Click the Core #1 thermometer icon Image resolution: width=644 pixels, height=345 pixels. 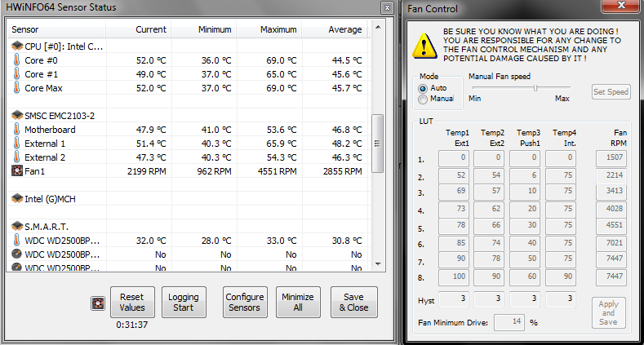click(16, 74)
